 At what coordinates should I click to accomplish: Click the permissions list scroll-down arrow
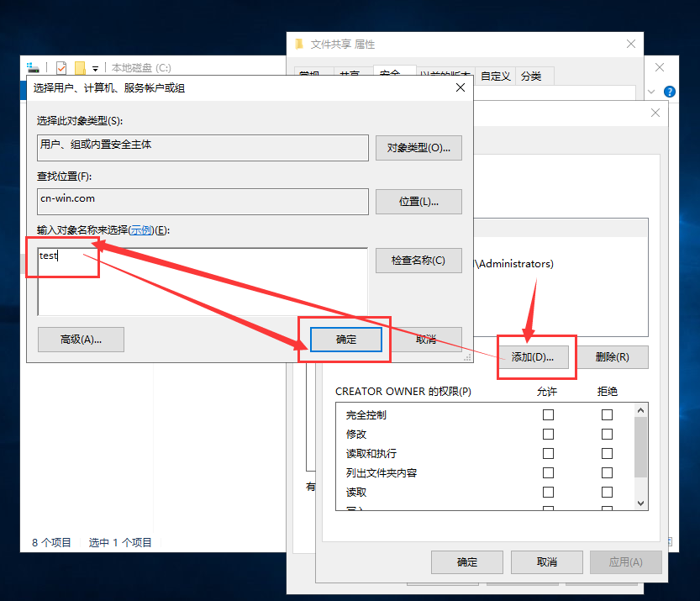coord(640,503)
